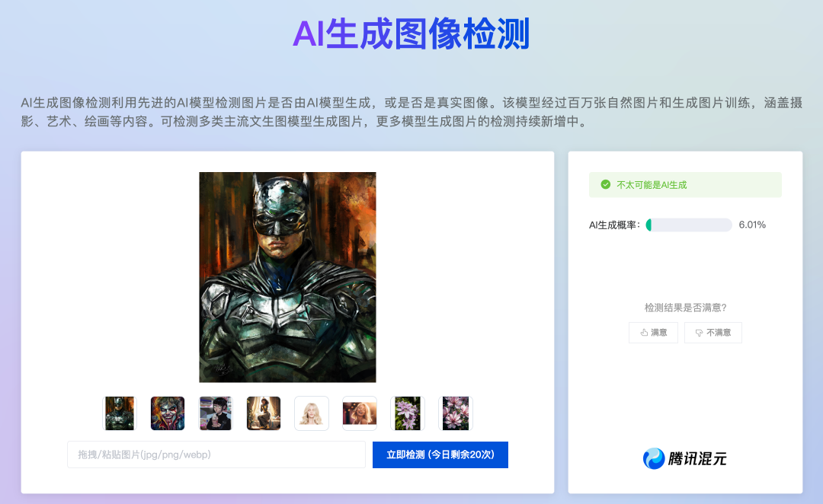Click the AI生成概率 label
This screenshot has width=823, height=504.
(614, 225)
